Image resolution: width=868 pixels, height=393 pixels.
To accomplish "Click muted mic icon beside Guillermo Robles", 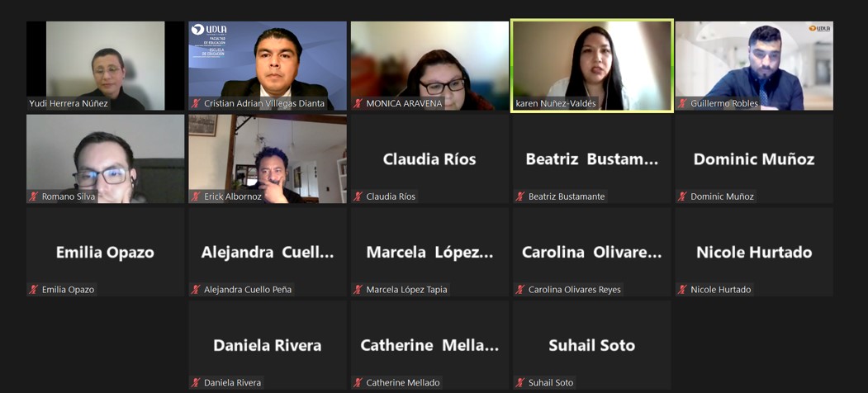I will (x=682, y=103).
